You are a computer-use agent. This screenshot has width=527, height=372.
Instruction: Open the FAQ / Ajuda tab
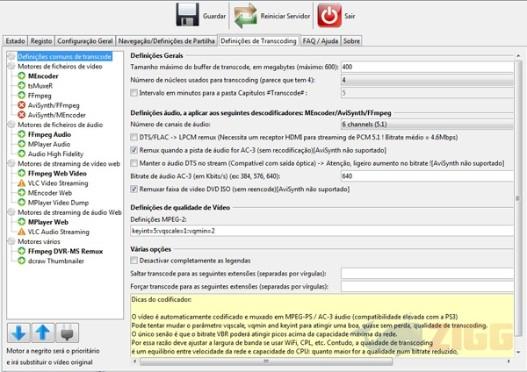[x=320, y=41]
